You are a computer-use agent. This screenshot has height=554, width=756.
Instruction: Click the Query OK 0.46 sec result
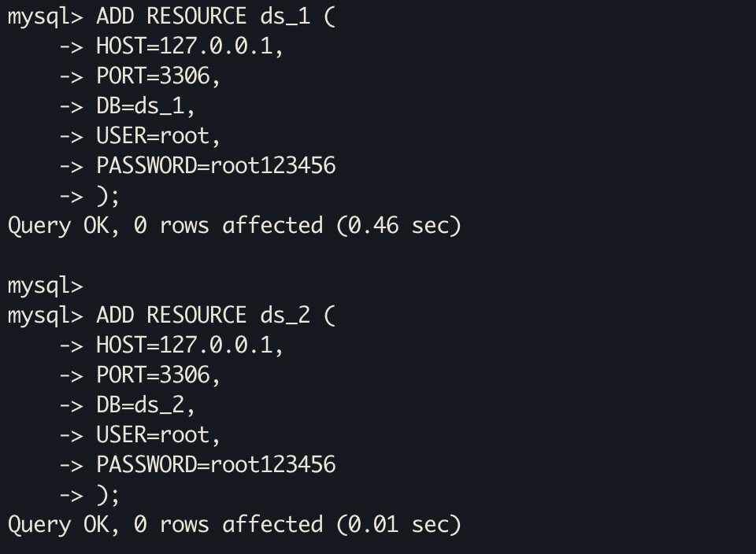[235, 226]
